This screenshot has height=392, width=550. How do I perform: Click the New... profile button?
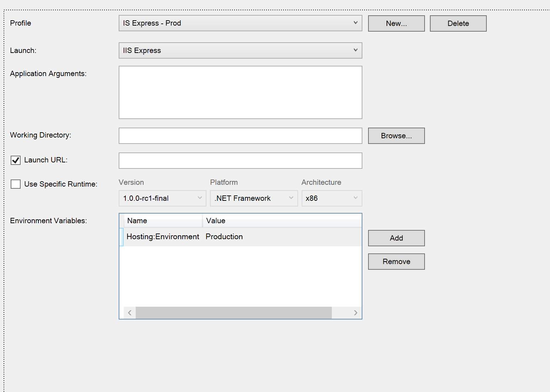397,23
